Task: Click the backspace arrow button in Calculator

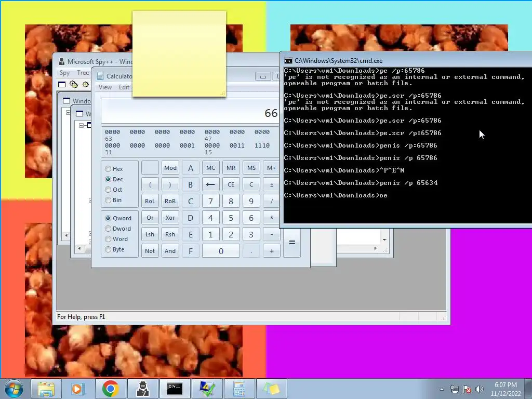Action: click(x=211, y=184)
